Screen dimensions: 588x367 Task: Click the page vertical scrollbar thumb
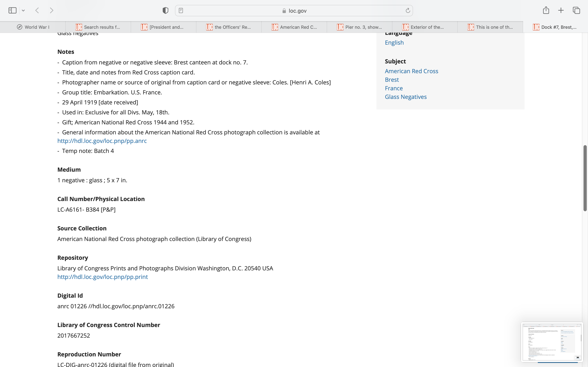pos(585,178)
